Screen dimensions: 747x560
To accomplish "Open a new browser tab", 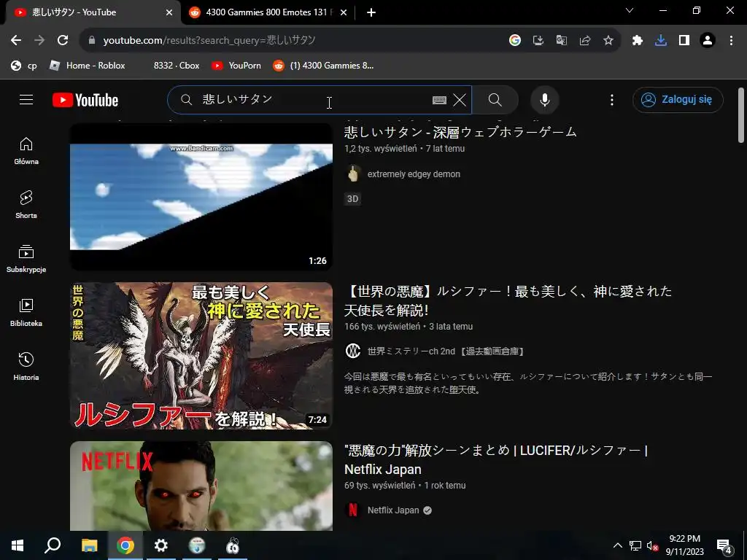I will [371, 12].
